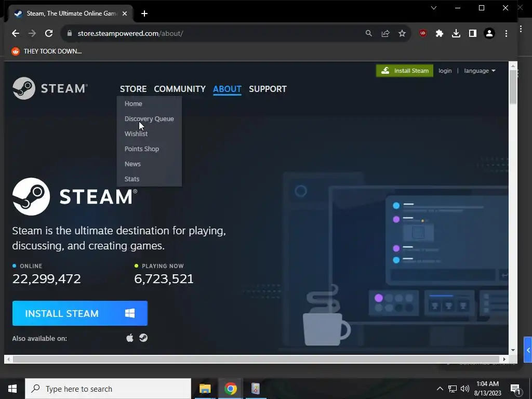Open the Windows Start menu

point(12,389)
